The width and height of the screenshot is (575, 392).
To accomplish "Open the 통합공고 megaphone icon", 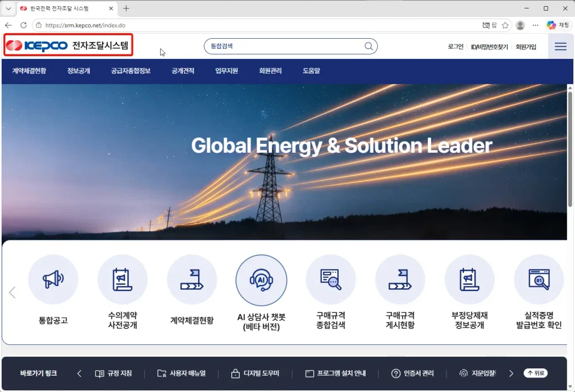I will tap(53, 280).
